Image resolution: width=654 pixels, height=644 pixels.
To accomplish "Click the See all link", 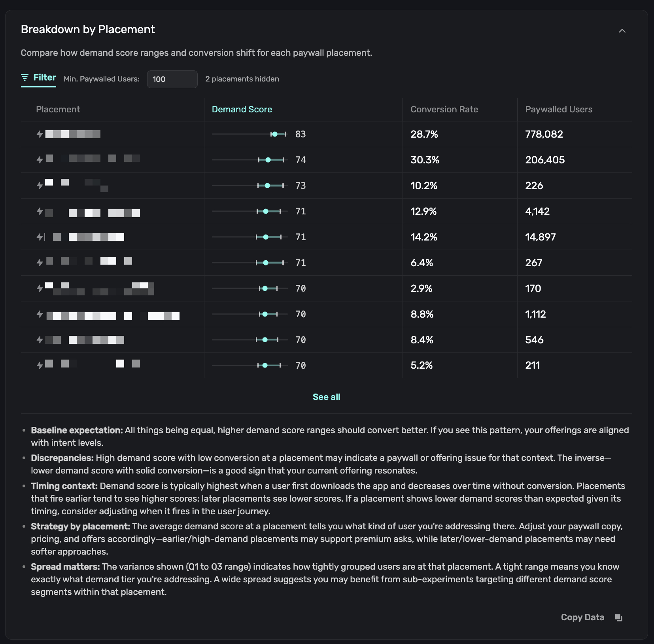I will point(326,397).
